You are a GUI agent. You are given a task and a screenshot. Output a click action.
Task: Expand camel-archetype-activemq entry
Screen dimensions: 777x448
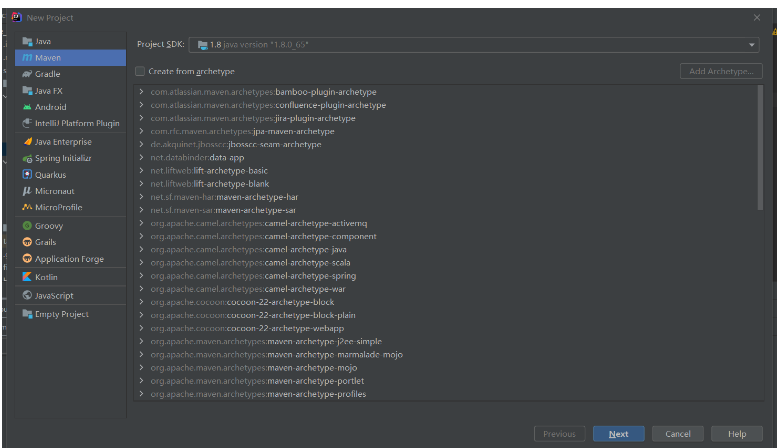click(141, 223)
